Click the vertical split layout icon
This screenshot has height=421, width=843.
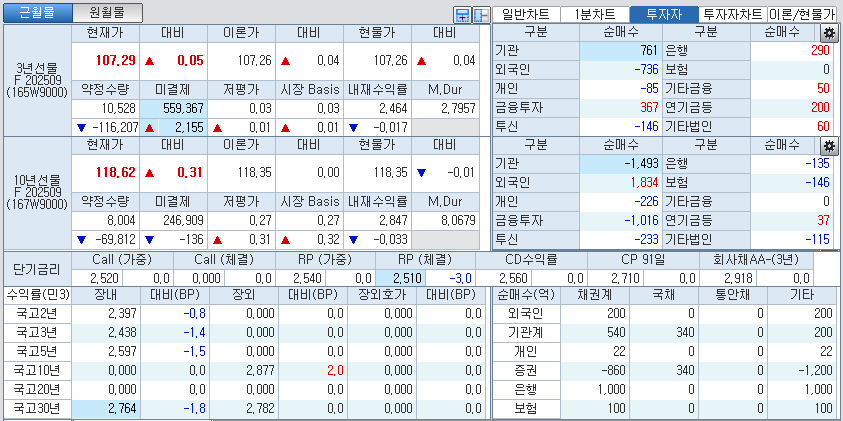[x=481, y=15]
